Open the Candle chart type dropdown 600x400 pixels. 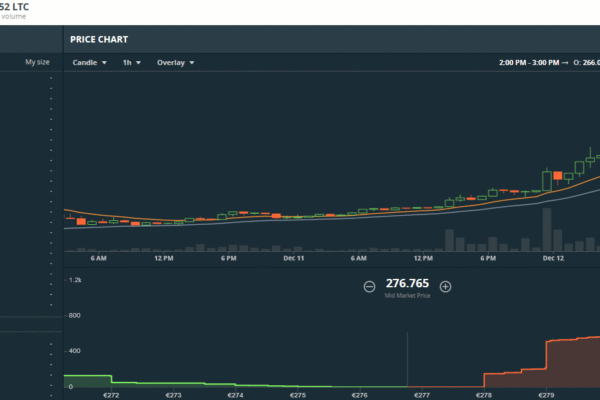89,62
